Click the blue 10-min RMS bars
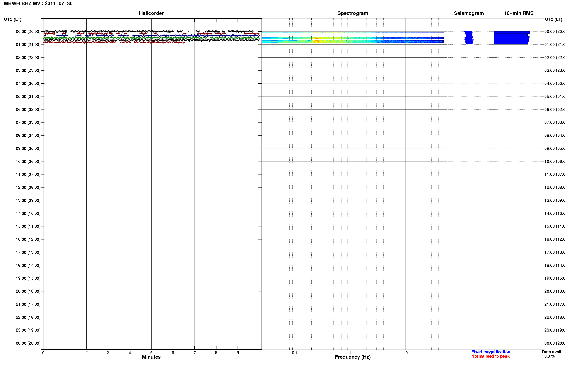This screenshot has width=588, height=368. click(512, 38)
